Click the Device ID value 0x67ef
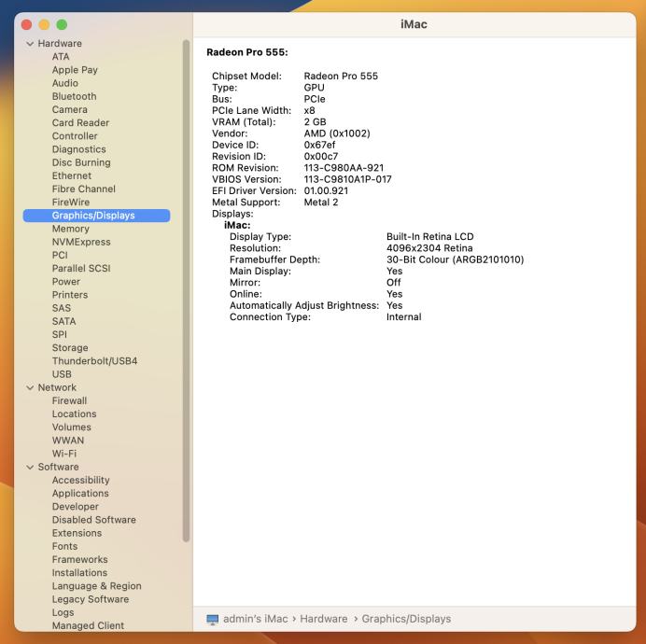This screenshot has height=644, width=646. (x=319, y=145)
